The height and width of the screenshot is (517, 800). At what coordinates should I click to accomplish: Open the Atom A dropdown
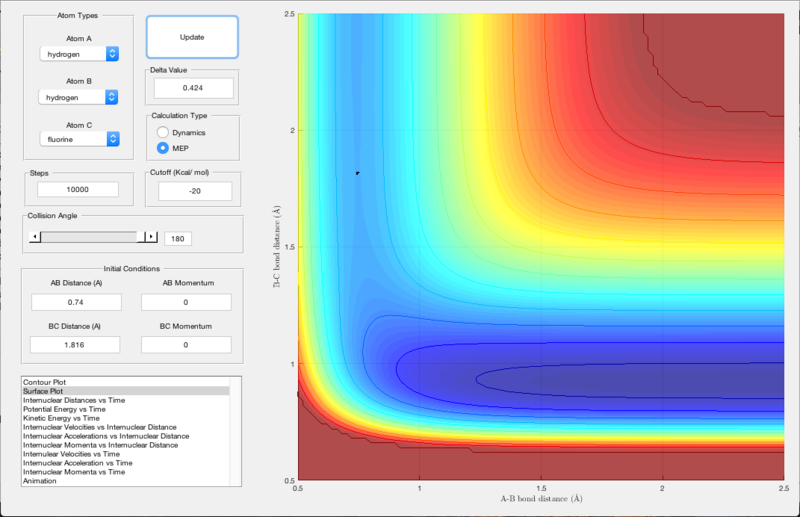point(78,54)
